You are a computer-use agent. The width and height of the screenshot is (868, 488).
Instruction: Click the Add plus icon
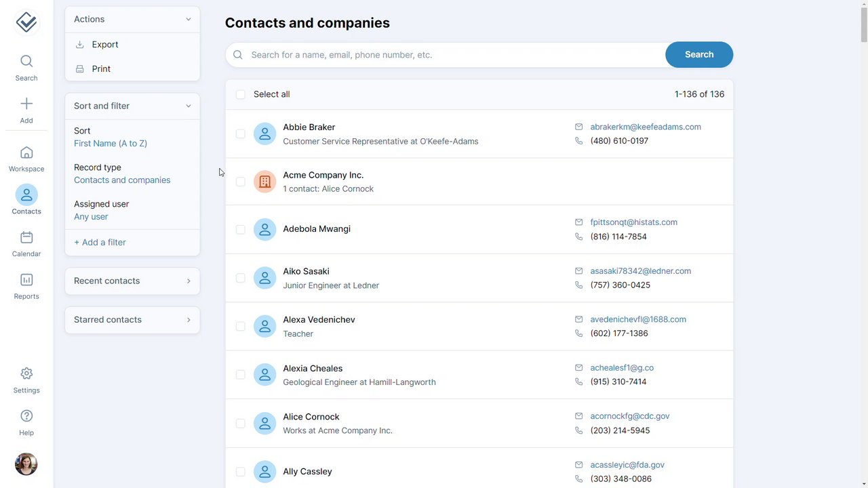pos(26,104)
